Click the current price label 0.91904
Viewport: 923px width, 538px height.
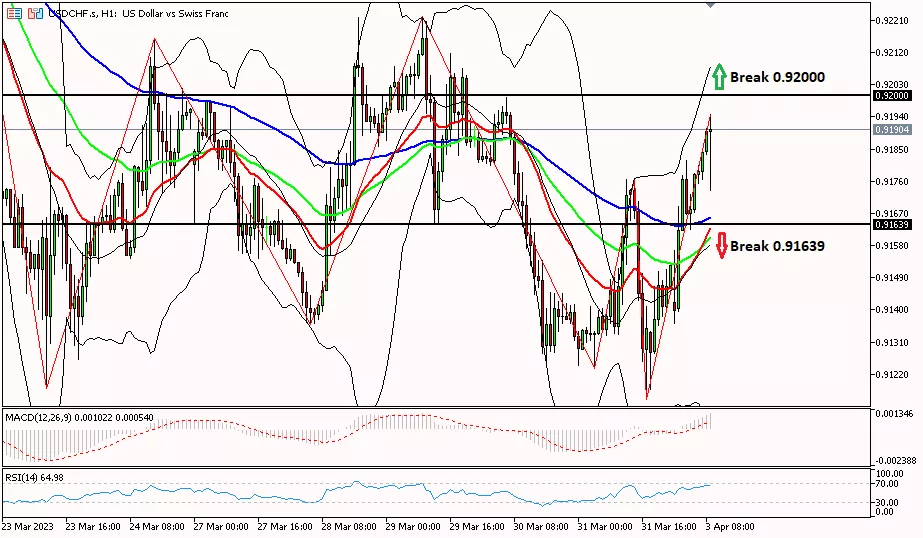[x=891, y=129]
